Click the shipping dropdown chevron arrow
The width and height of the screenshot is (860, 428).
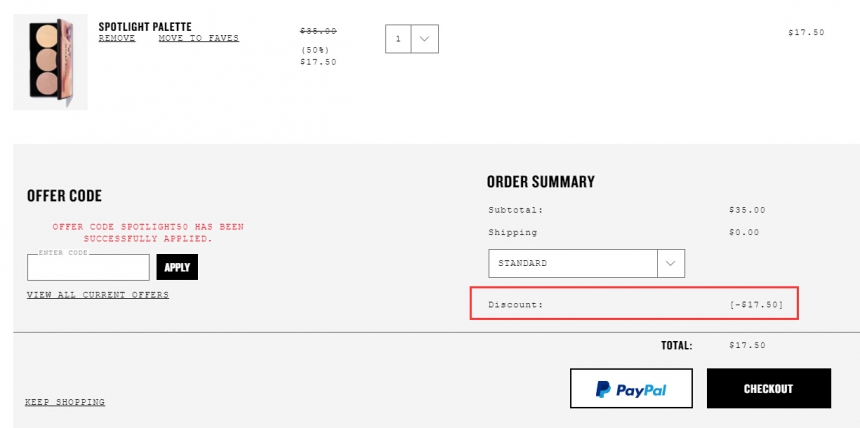pos(670,263)
